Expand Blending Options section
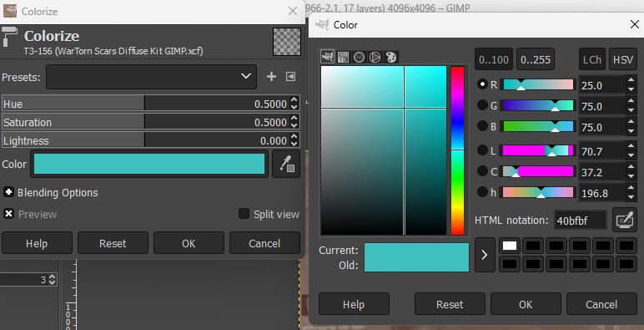The image size is (644, 330). click(x=8, y=192)
